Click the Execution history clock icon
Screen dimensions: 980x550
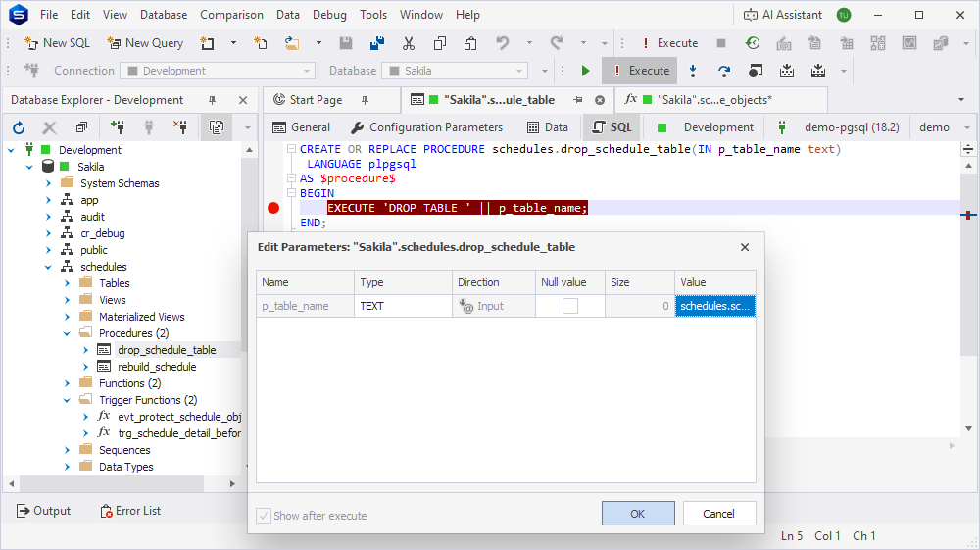(753, 43)
